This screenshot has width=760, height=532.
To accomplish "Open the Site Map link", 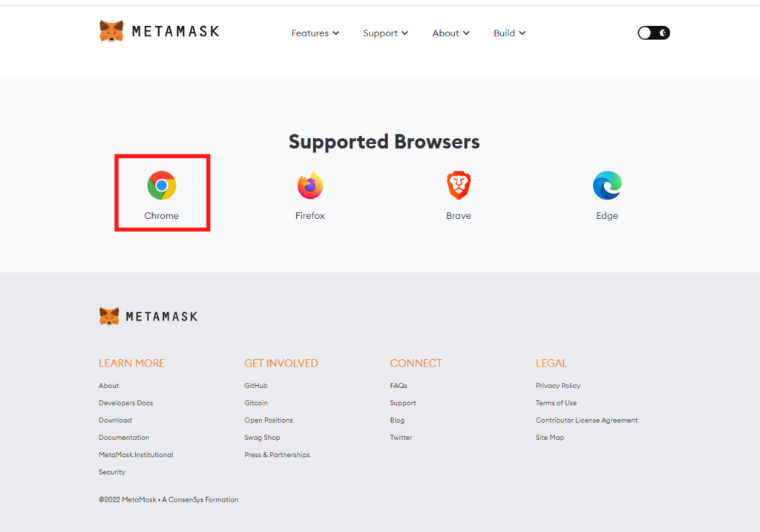I will pyautogui.click(x=550, y=438).
